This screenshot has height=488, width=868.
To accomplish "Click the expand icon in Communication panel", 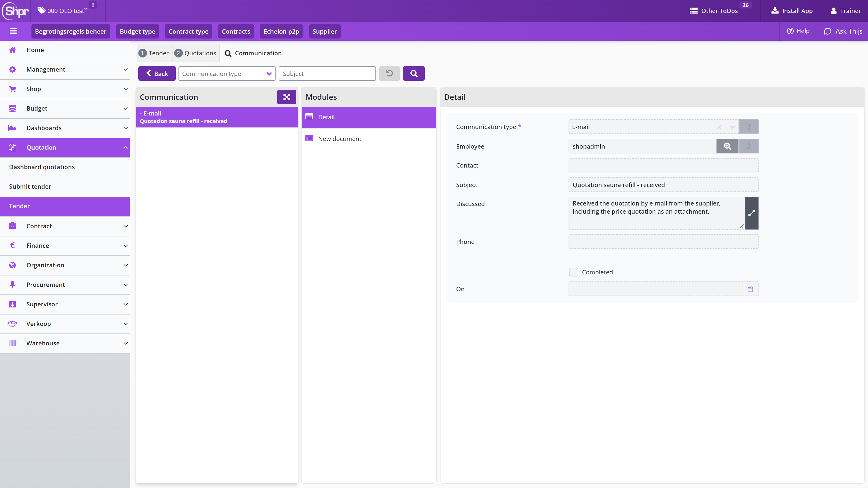I will tap(286, 97).
